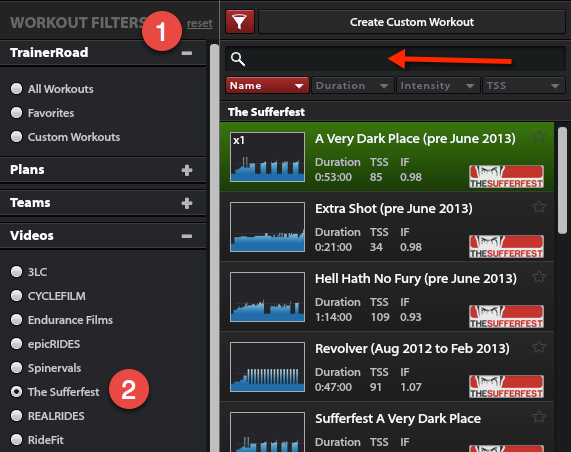The image size is (571, 452).
Task: Choose the RideFit video filter
Action: [x=16, y=440]
